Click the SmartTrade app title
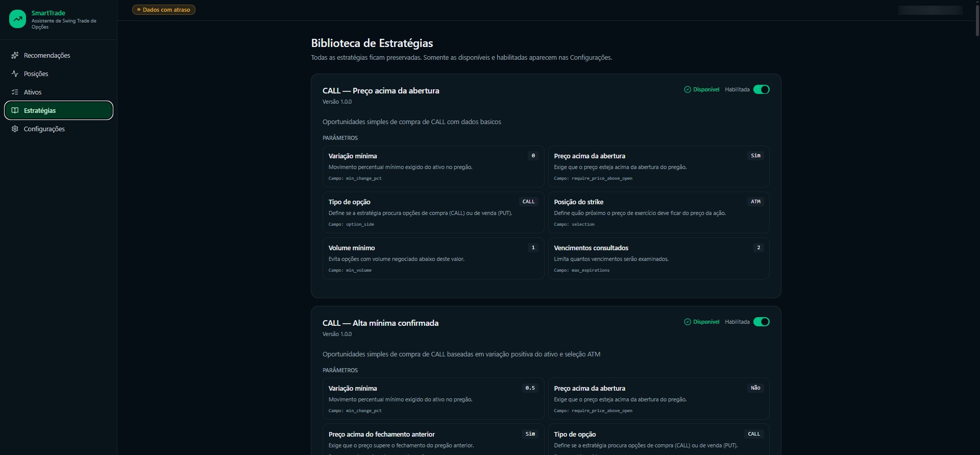Screen dimensions: 980x455 click(x=48, y=13)
